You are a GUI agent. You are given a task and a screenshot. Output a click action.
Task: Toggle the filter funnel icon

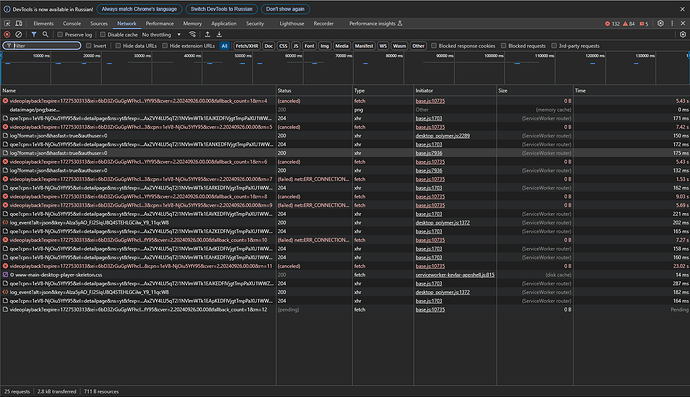pos(34,34)
